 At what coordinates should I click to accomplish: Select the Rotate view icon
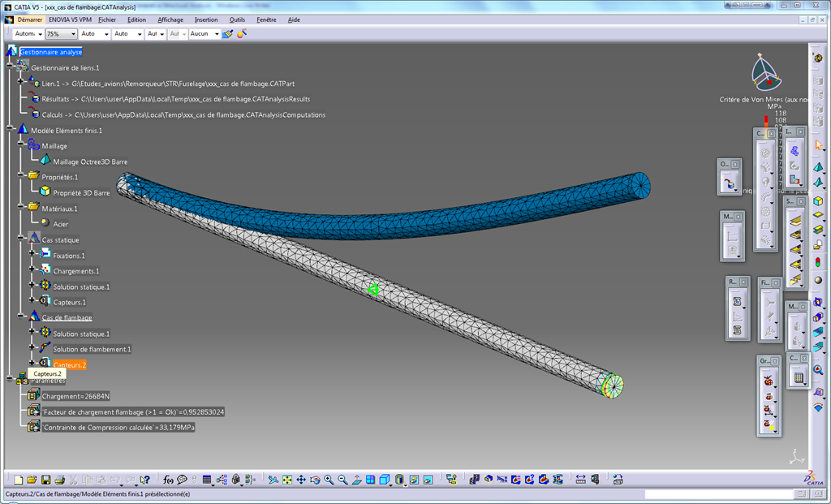tap(315, 480)
